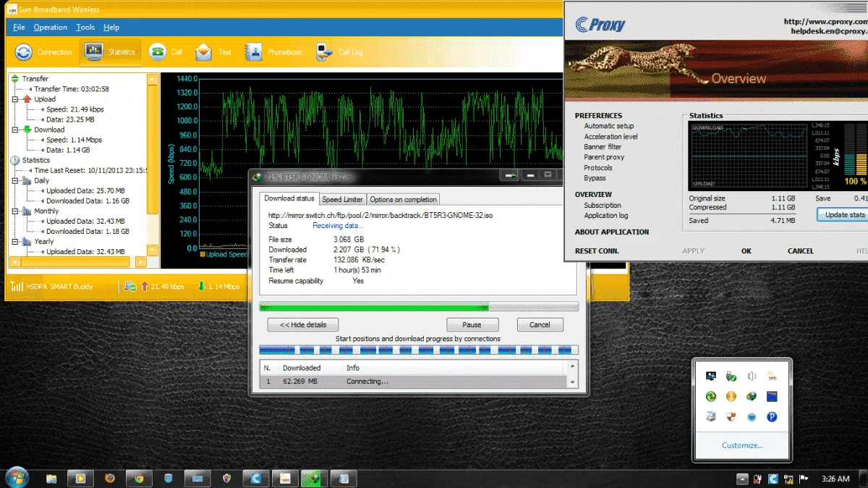This screenshot has height=488, width=868.
Task: Cancel the ISO download
Action: (540, 324)
